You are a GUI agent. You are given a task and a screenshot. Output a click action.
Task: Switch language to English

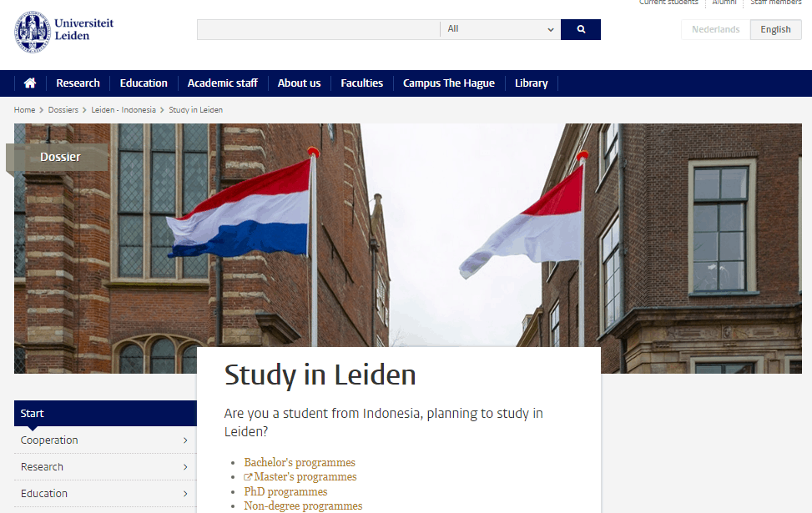tap(775, 29)
